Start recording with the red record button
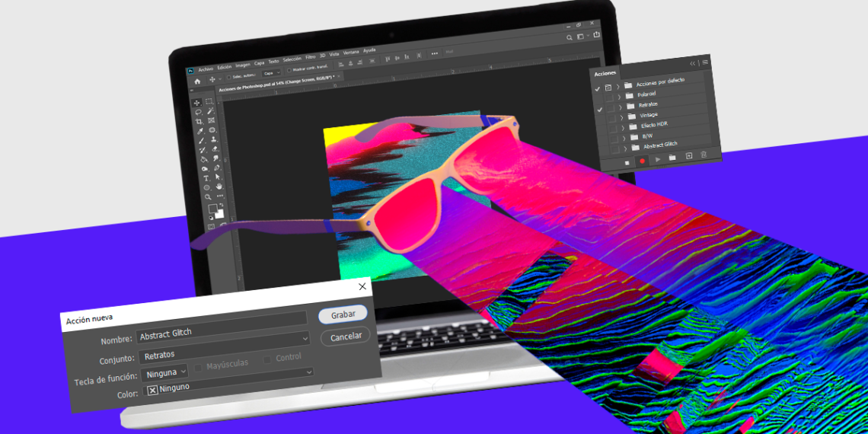This screenshot has width=868, height=434. pos(642,161)
